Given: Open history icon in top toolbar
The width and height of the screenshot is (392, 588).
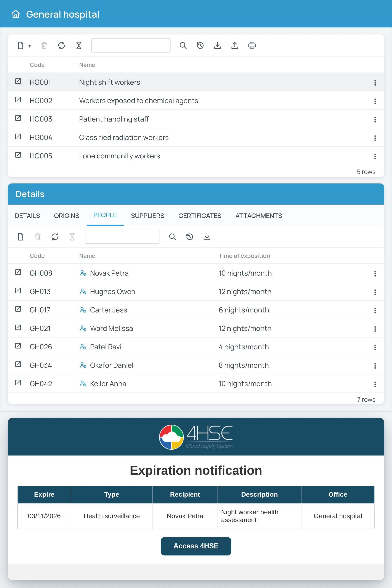Looking at the screenshot, I should coord(200,45).
